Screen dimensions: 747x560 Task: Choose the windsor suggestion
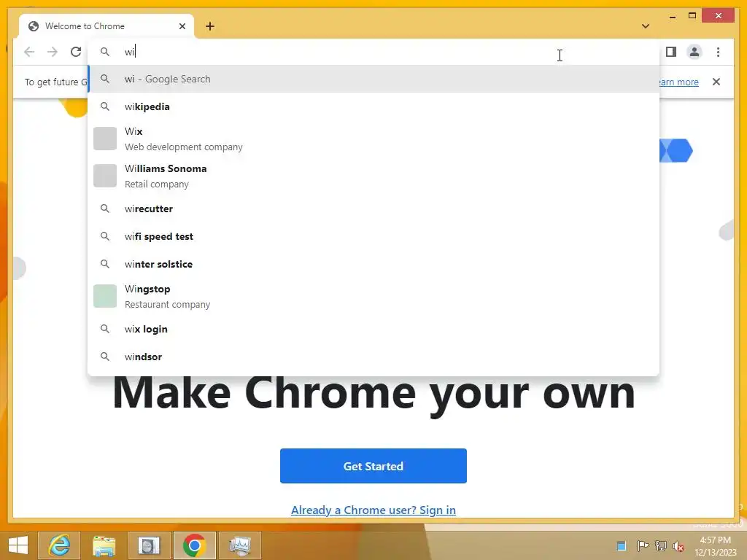coord(373,357)
